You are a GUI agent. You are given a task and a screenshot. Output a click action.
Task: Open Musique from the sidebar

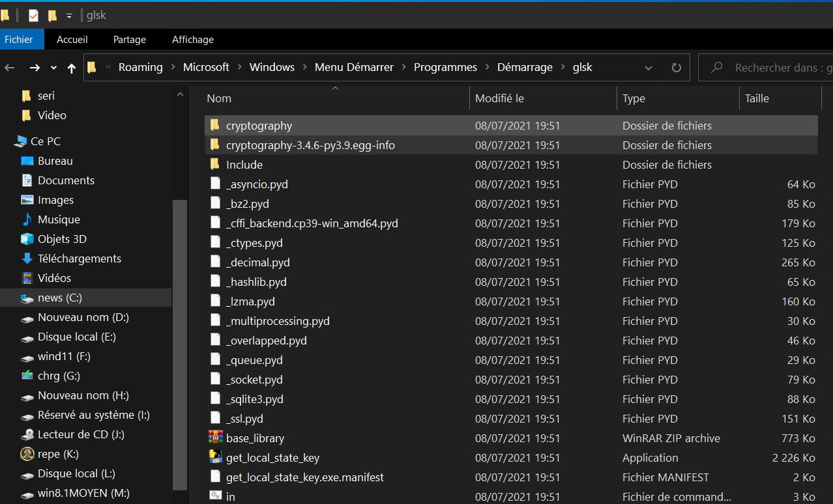[59, 219]
